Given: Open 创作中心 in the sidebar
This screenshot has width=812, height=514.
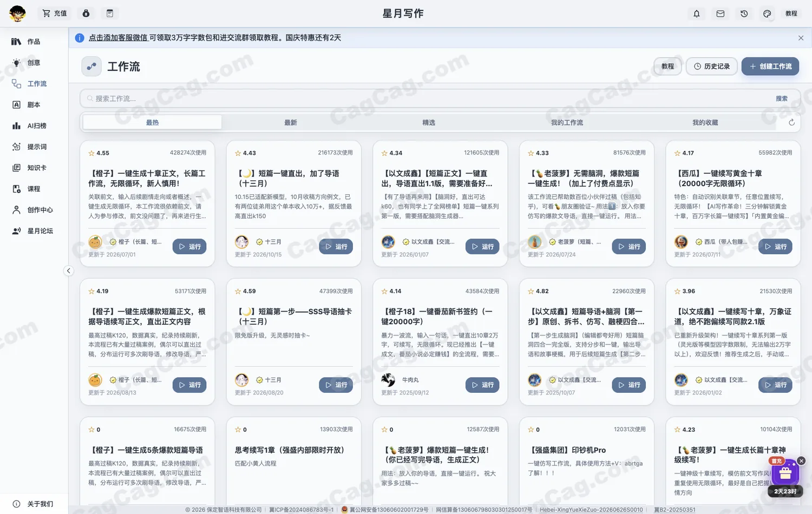Looking at the screenshot, I should point(34,210).
